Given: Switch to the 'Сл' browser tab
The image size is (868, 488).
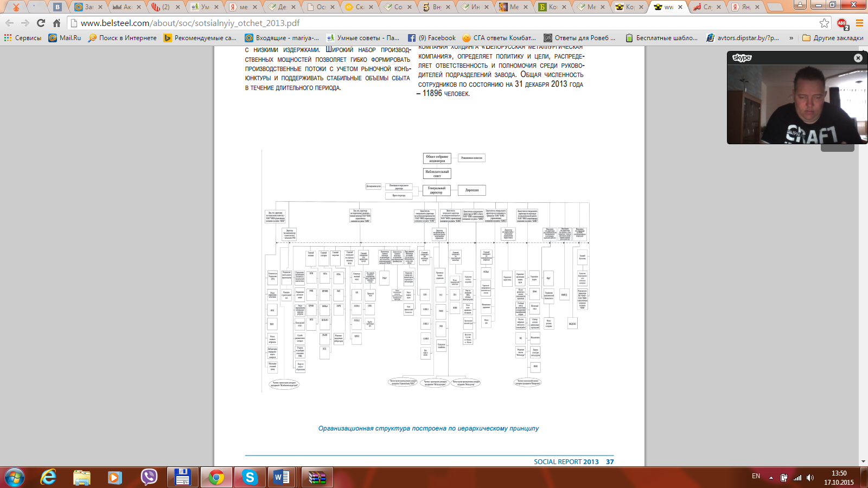Looking at the screenshot, I should tap(707, 7).
